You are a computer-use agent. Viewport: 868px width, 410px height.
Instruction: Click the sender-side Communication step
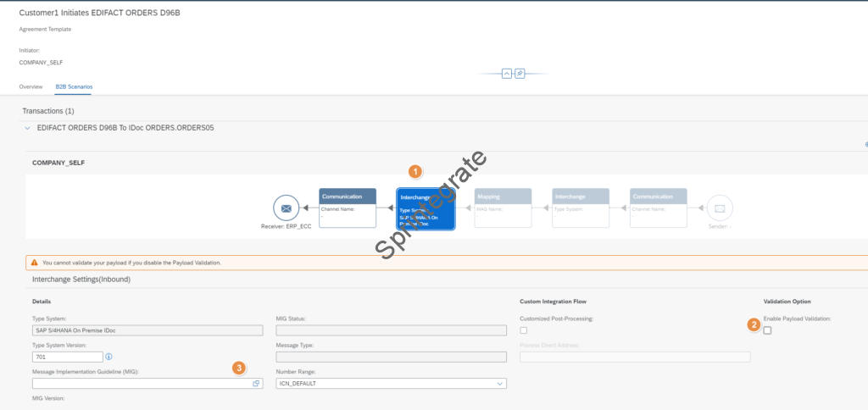pos(658,208)
